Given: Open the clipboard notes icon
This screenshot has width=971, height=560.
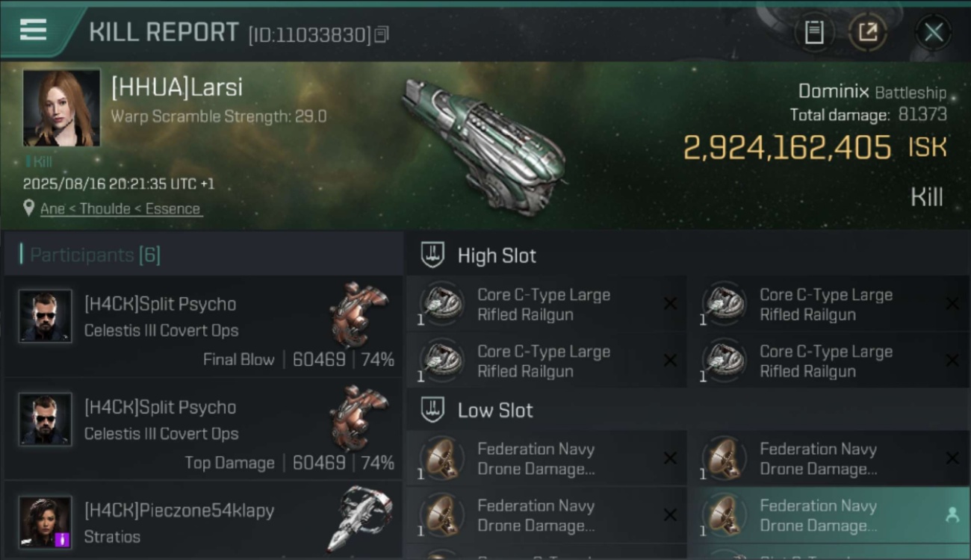Looking at the screenshot, I should [814, 32].
